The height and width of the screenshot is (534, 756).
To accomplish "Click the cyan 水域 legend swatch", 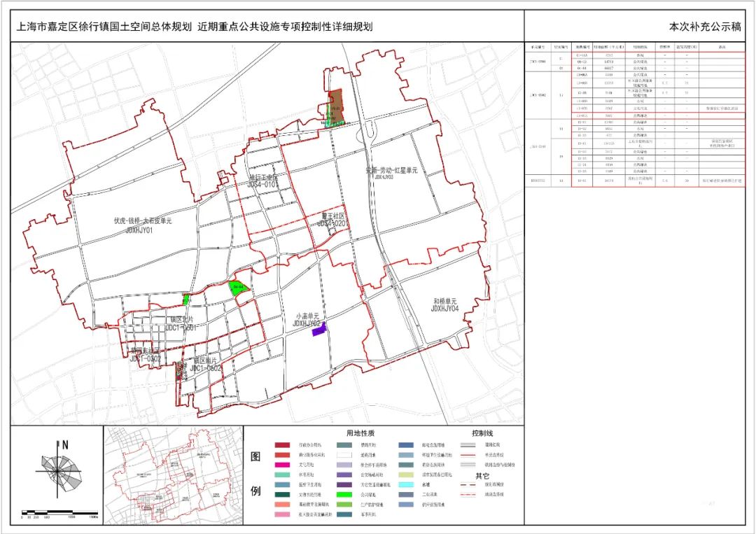I will pos(406,485).
